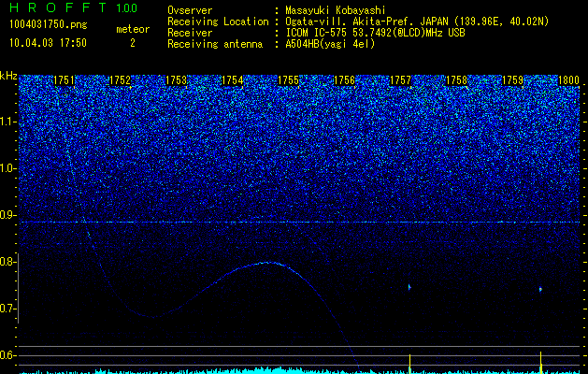Select the 1757 time label

pyautogui.click(x=400, y=80)
